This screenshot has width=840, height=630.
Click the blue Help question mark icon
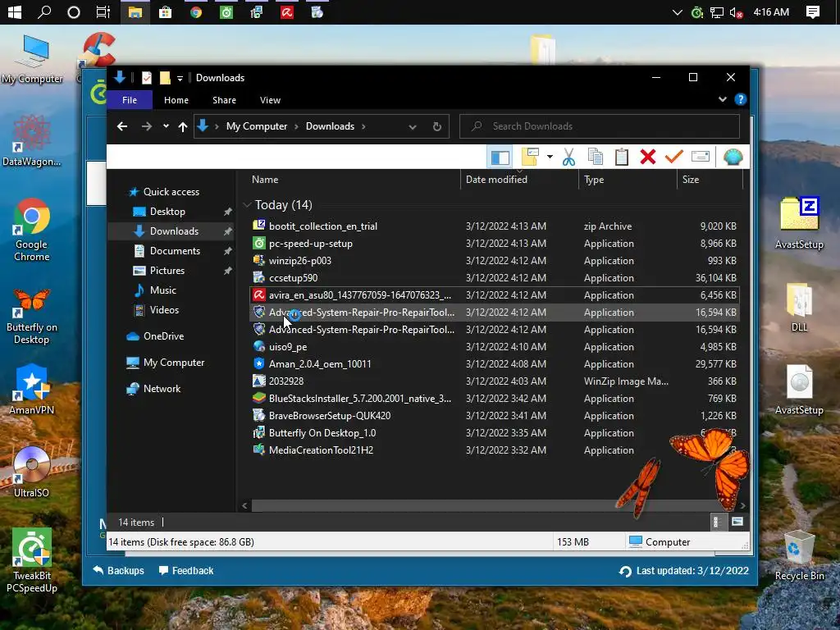click(x=741, y=99)
